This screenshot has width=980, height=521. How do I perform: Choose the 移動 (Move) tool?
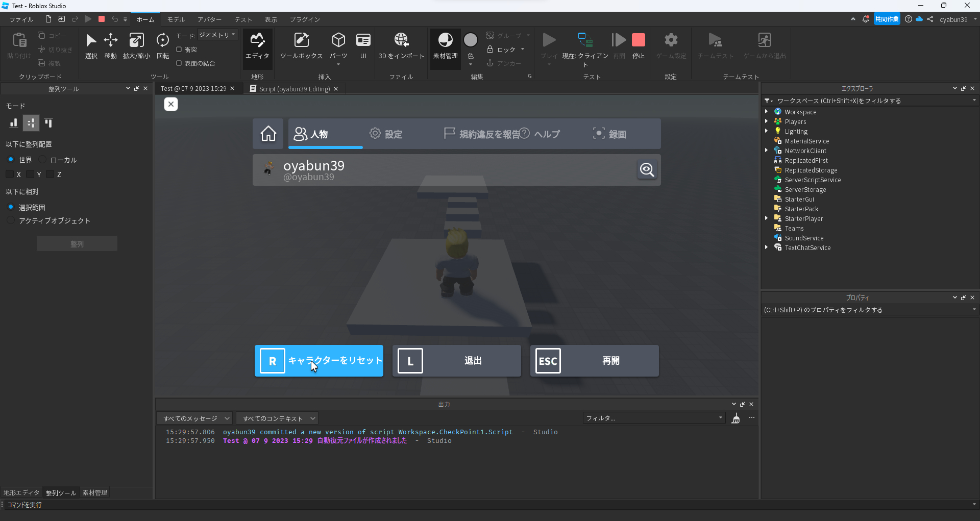point(111,46)
